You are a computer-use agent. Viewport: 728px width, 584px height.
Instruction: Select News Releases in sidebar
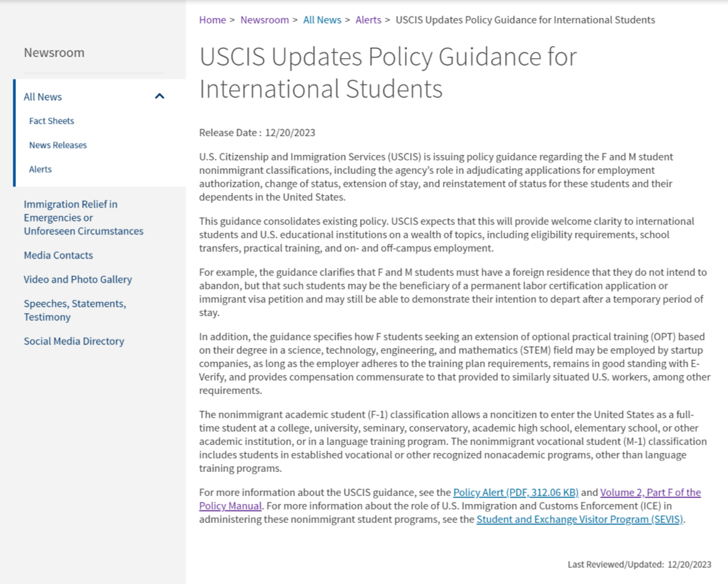(x=58, y=145)
